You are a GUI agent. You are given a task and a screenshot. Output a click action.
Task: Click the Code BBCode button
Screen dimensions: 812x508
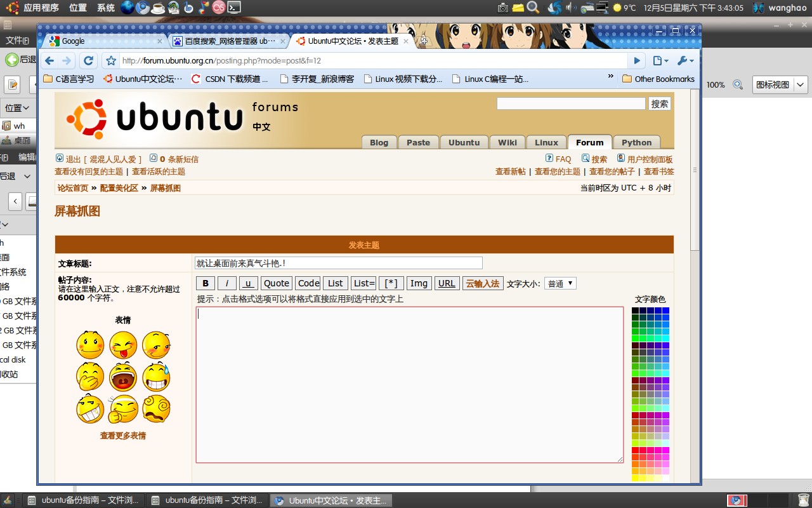click(x=308, y=283)
